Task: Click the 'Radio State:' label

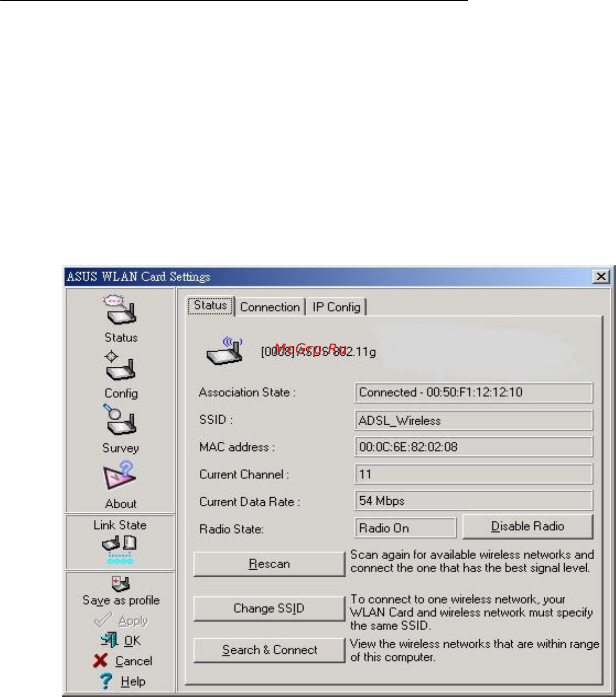Action: (231, 529)
